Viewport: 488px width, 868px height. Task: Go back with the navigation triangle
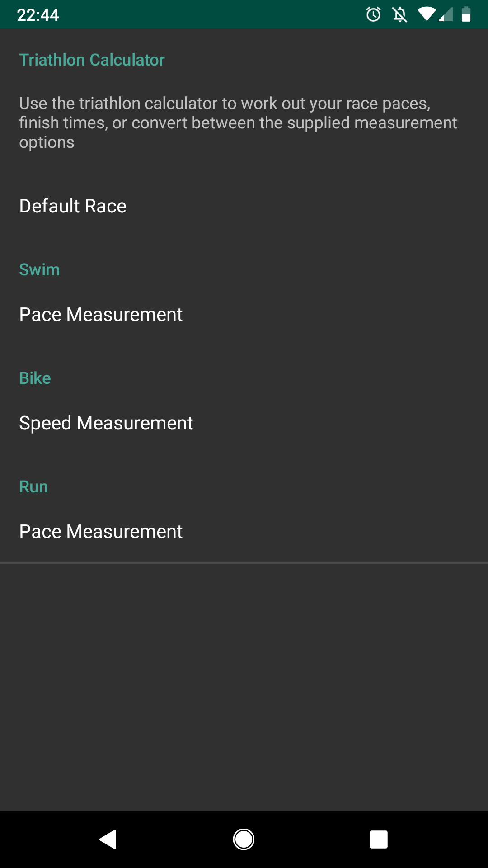click(x=108, y=840)
